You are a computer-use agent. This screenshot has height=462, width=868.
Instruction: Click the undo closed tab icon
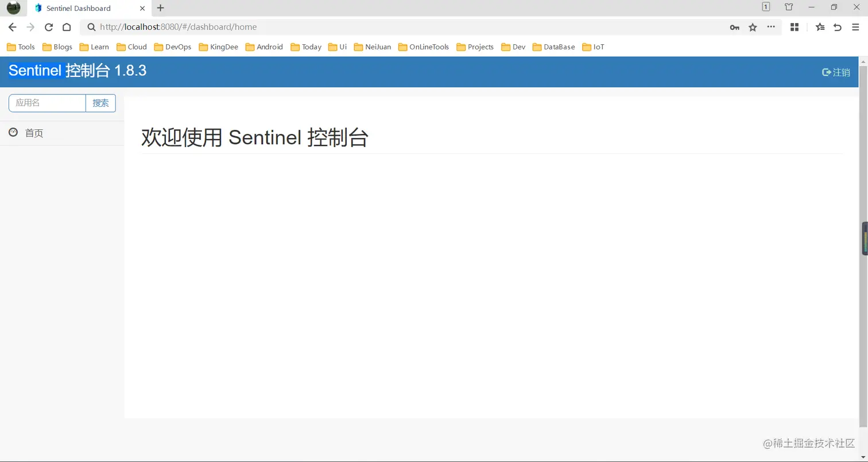click(838, 27)
